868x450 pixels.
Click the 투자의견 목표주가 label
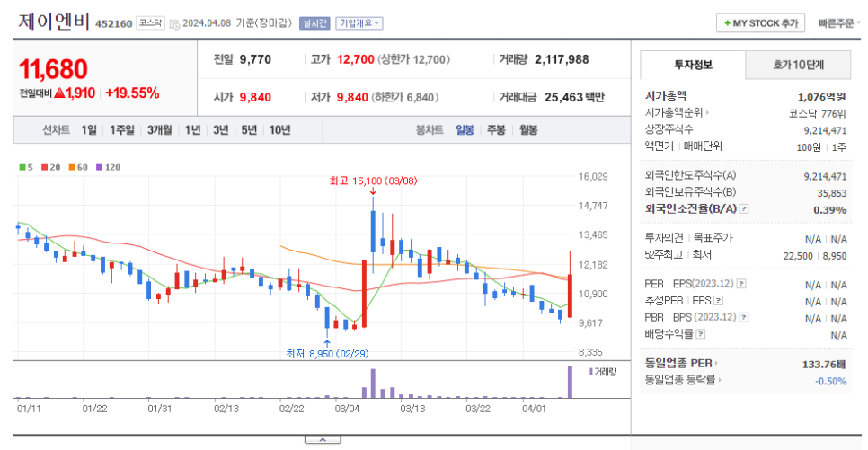coord(688,238)
